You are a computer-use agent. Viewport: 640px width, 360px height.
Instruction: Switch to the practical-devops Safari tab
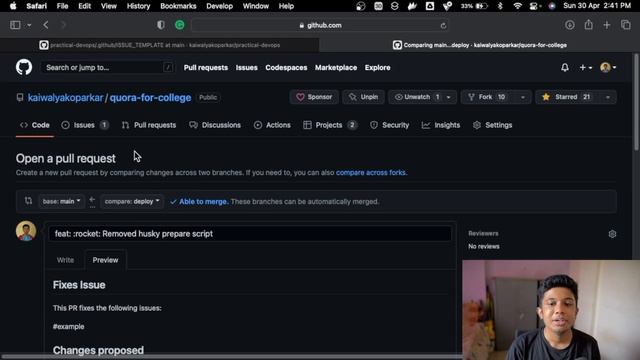(160, 45)
